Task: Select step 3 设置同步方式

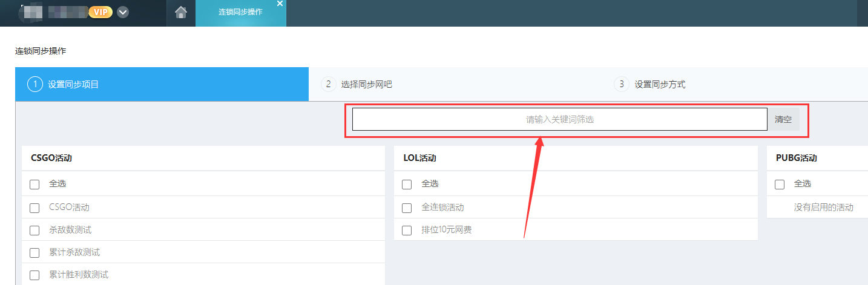Action: pos(650,84)
